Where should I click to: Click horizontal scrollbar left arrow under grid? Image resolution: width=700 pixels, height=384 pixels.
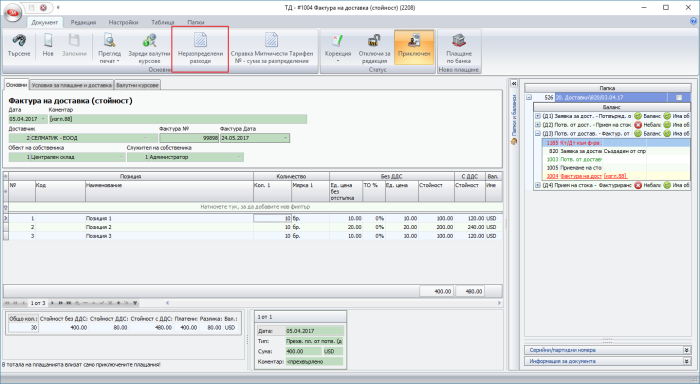coord(167,303)
